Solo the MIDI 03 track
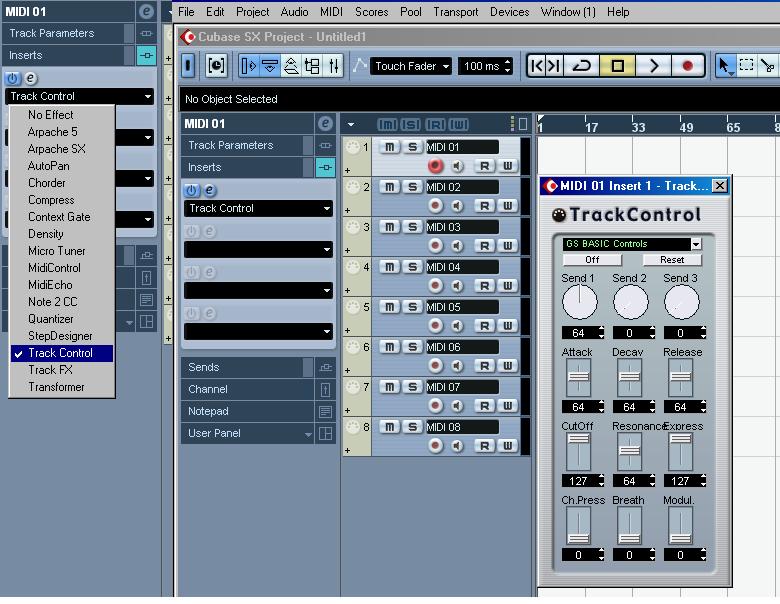The width and height of the screenshot is (780, 604). [x=412, y=227]
